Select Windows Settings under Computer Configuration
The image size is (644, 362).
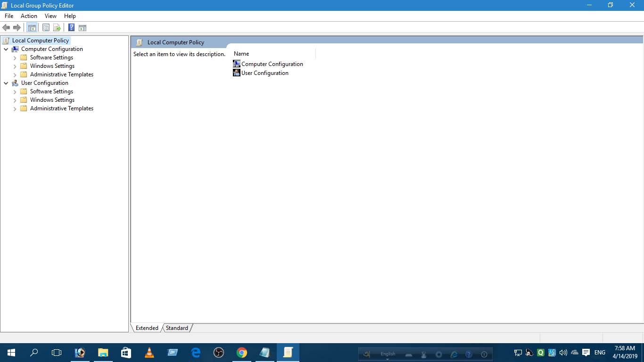click(52, 66)
